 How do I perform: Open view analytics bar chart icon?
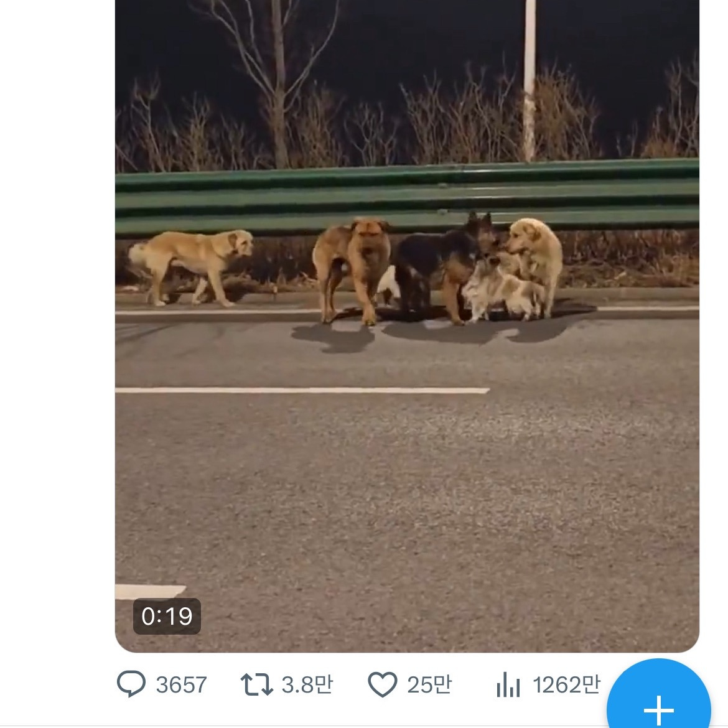coord(508,686)
